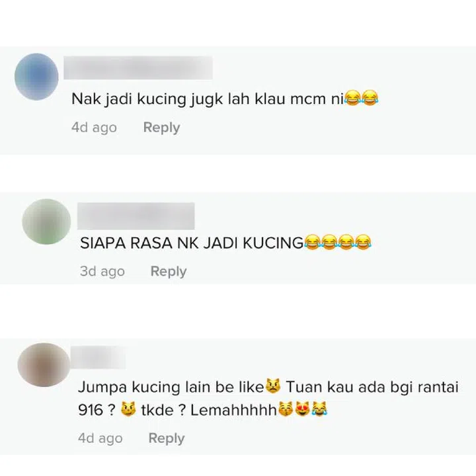Select comment text 'Tuan kau ada bgi rantai'
This screenshot has height=476, width=476.
tap(372, 387)
